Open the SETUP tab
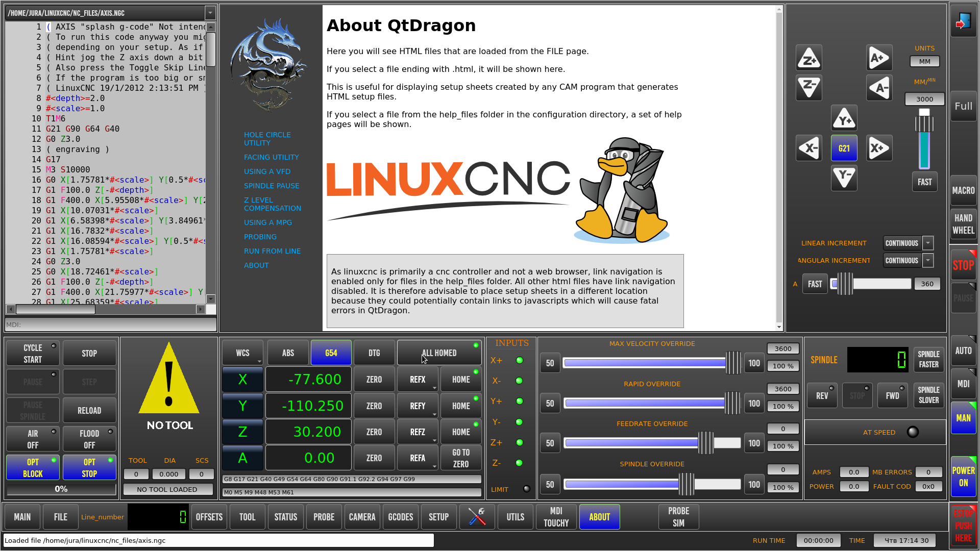 (x=439, y=517)
